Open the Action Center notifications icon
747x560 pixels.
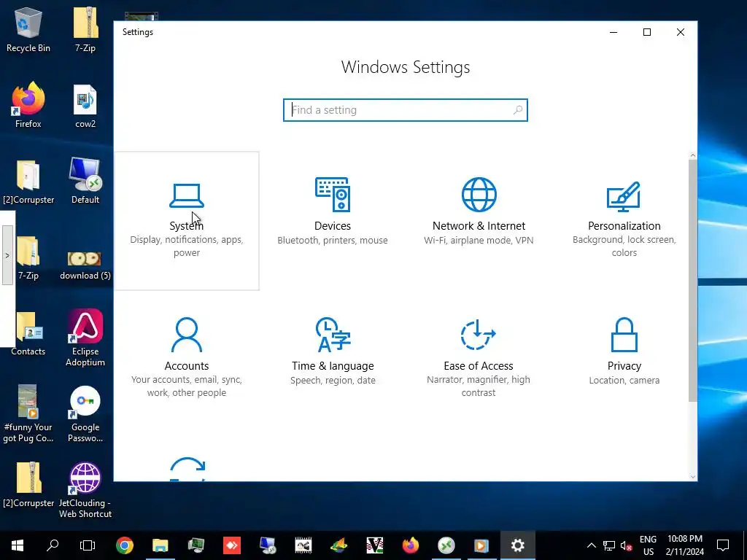(723, 545)
